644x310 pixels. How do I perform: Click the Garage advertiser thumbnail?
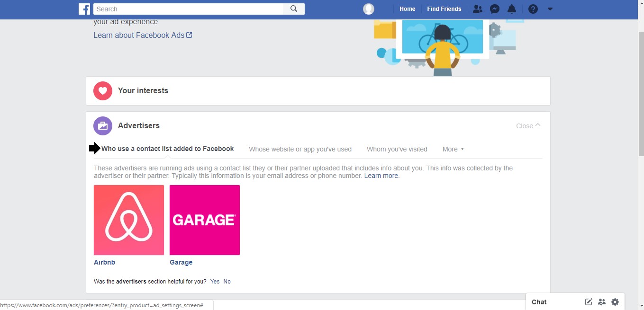click(205, 220)
